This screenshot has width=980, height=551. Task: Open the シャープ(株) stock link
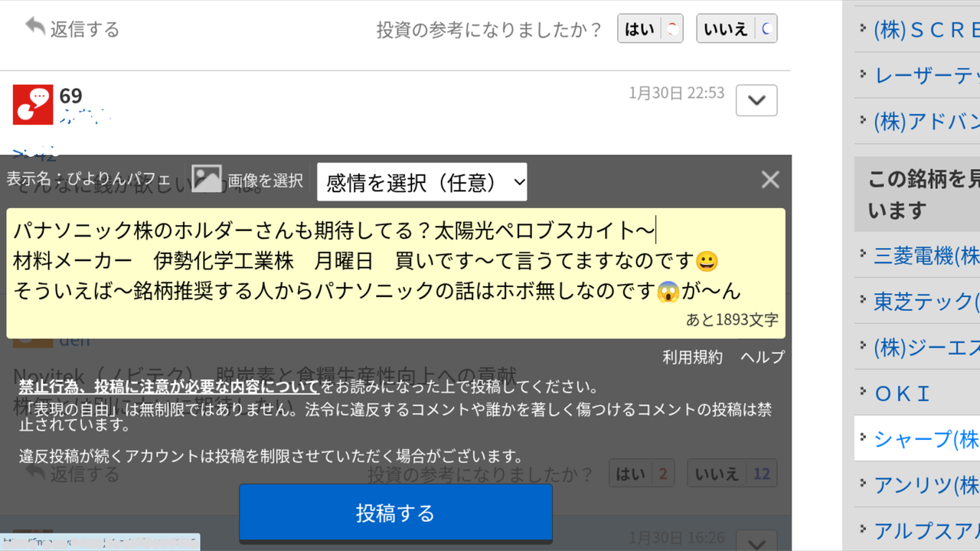[x=926, y=439]
